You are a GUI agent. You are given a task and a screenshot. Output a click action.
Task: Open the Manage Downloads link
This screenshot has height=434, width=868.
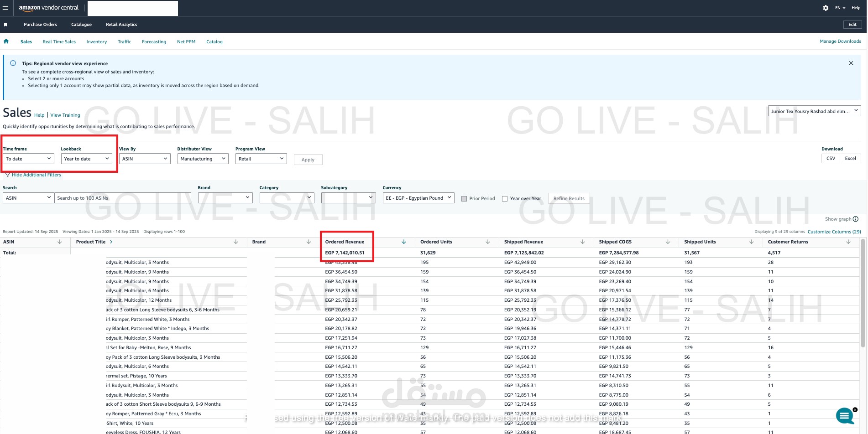point(840,41)
